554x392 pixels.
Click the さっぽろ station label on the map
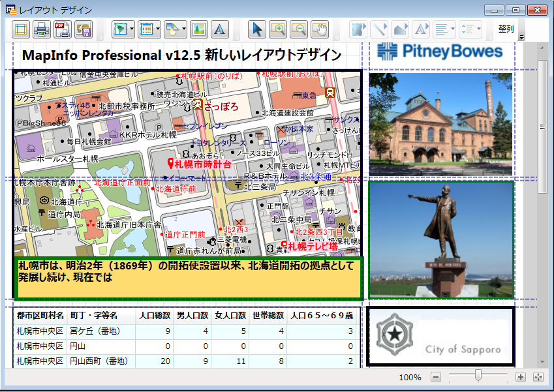221,106
